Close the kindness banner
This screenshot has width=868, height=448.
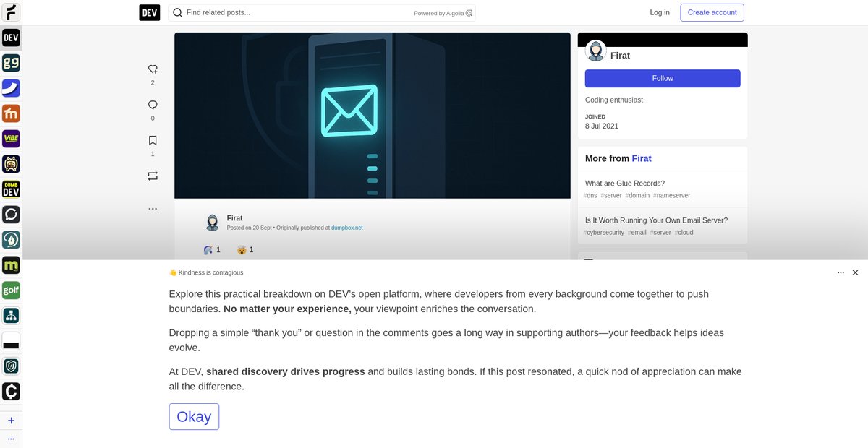855,272
